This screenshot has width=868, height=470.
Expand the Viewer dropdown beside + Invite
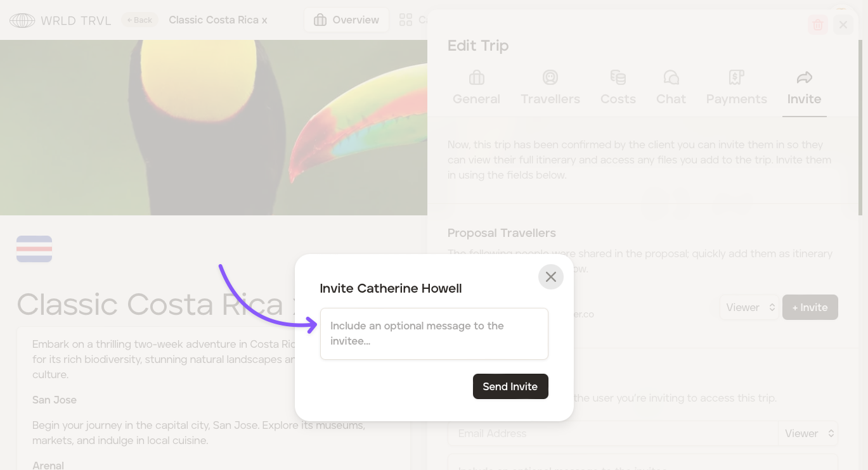point(750,307)
